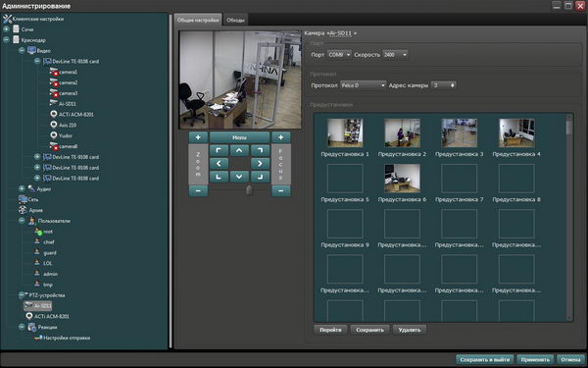Switch to the Обходы tab
The image size is (588, 368).
(235, 21)
